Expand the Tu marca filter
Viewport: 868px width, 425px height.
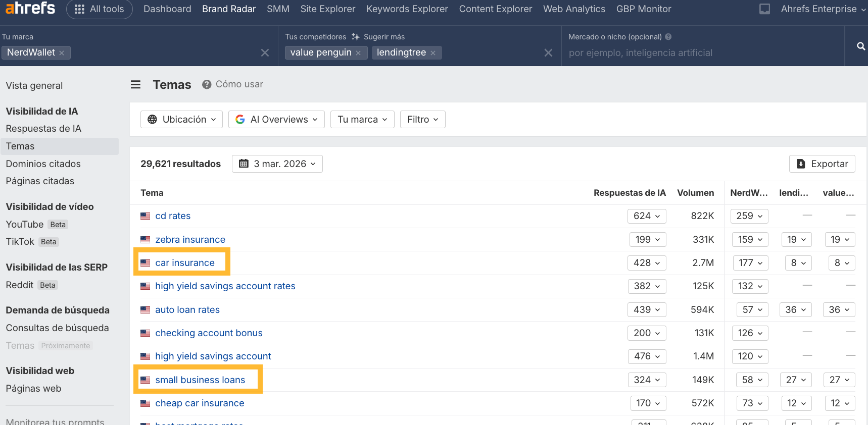(362, 120)
